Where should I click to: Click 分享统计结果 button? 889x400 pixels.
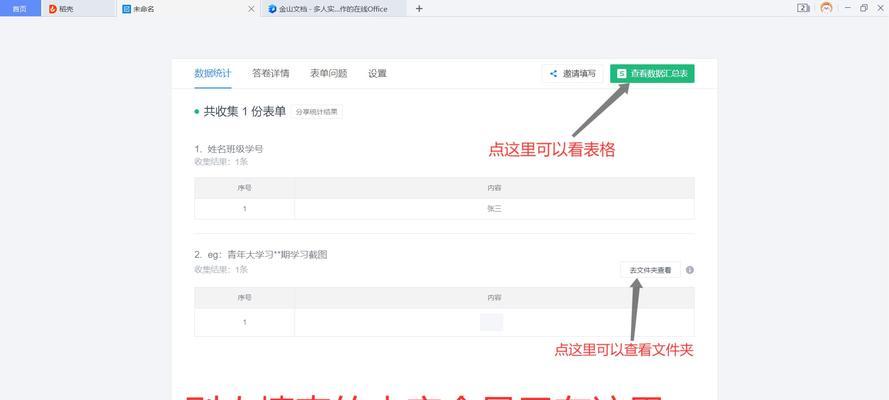pos(317,112)
